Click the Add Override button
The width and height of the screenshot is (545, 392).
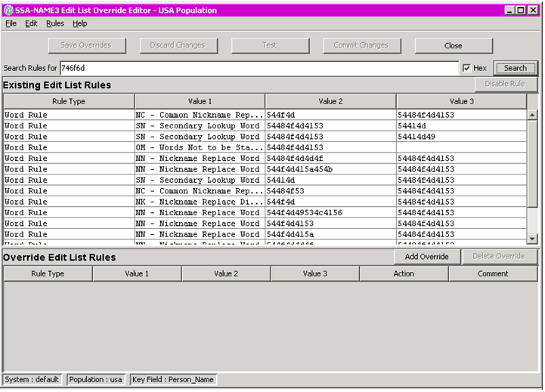(426, 257)
